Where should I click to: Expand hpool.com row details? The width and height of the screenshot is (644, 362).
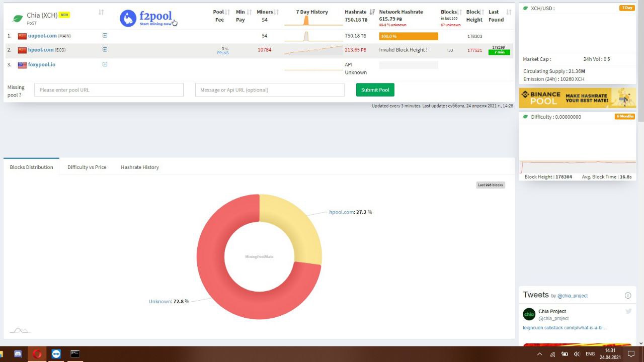coord(105,50)
